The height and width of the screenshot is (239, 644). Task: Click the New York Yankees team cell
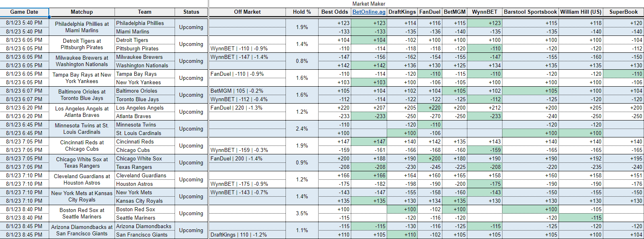tap(145, 82)
